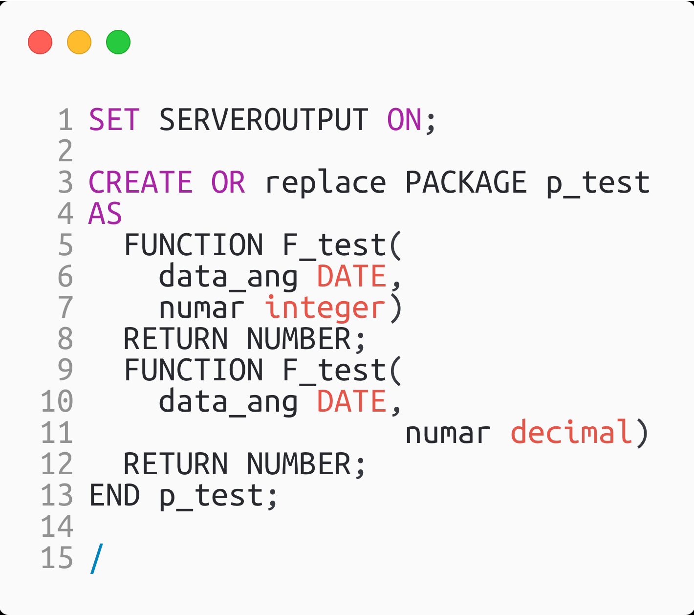Click the red decimal type on line 11
This screenshot has height=616, width=694.
coord(572,433)
